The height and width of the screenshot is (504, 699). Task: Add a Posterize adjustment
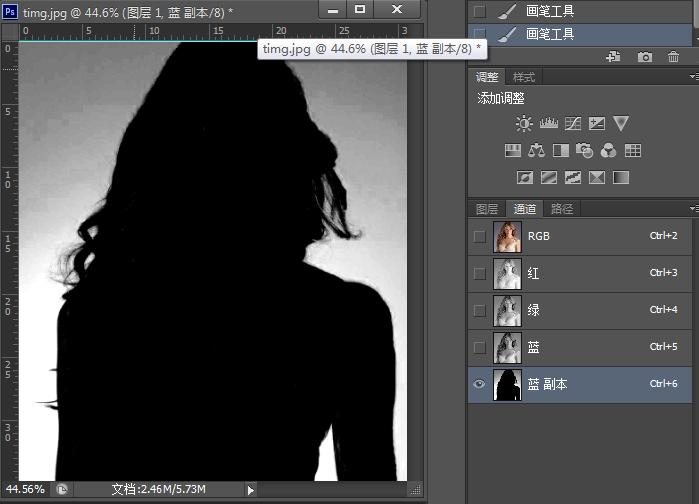tap(549, 178)
